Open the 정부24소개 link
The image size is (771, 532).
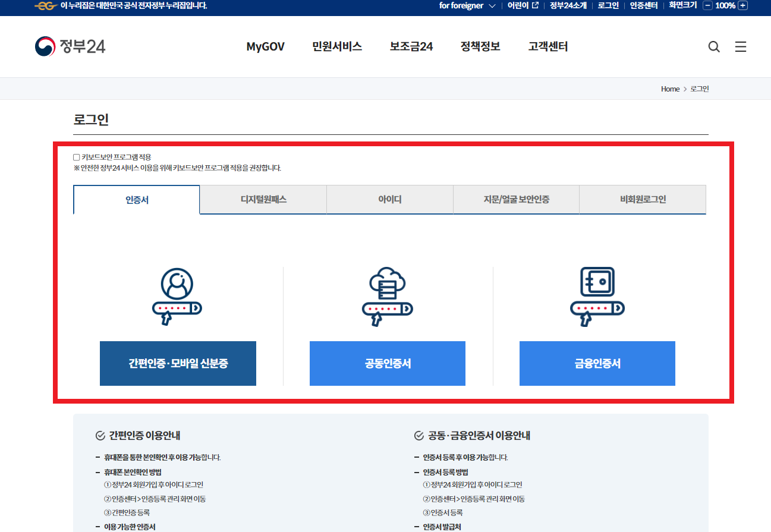(568, 5)
